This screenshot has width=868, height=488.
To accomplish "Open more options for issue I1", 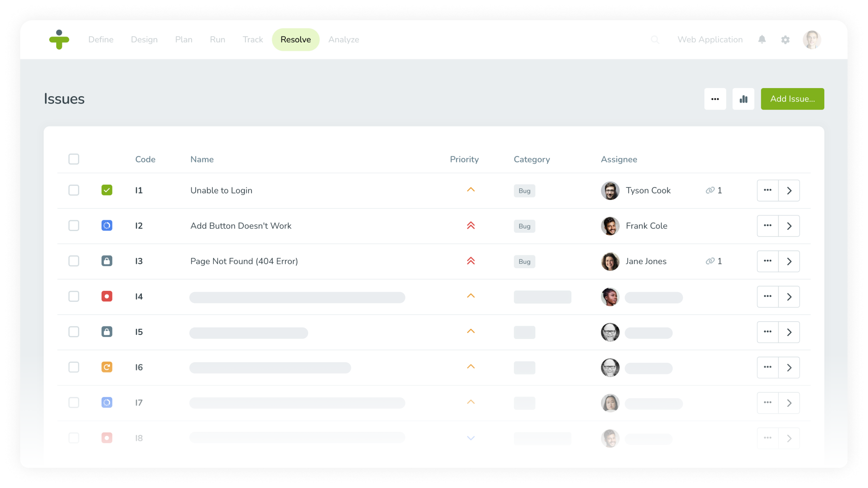I will click(x=767, y=190).
